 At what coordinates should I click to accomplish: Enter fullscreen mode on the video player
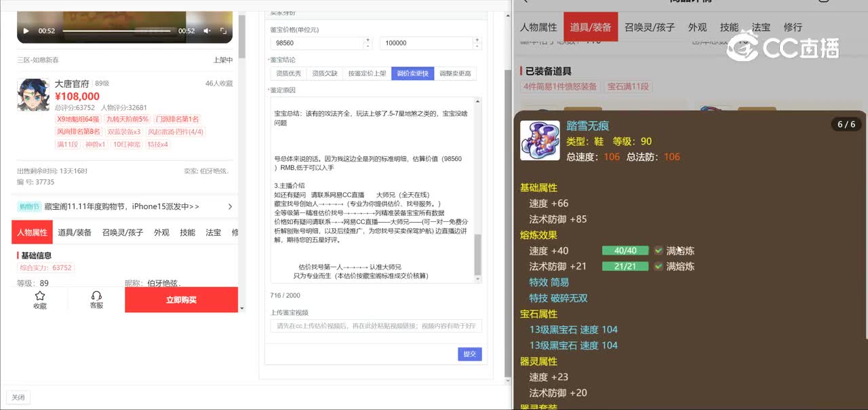(223, 31)
